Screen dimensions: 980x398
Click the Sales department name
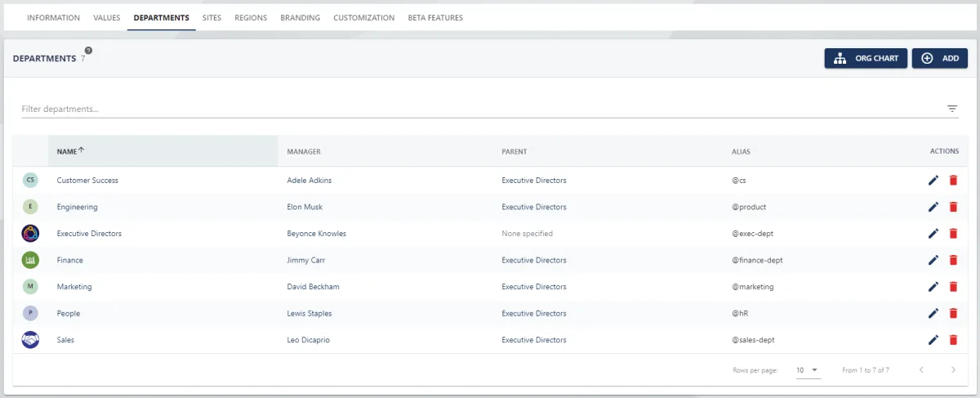65,340
